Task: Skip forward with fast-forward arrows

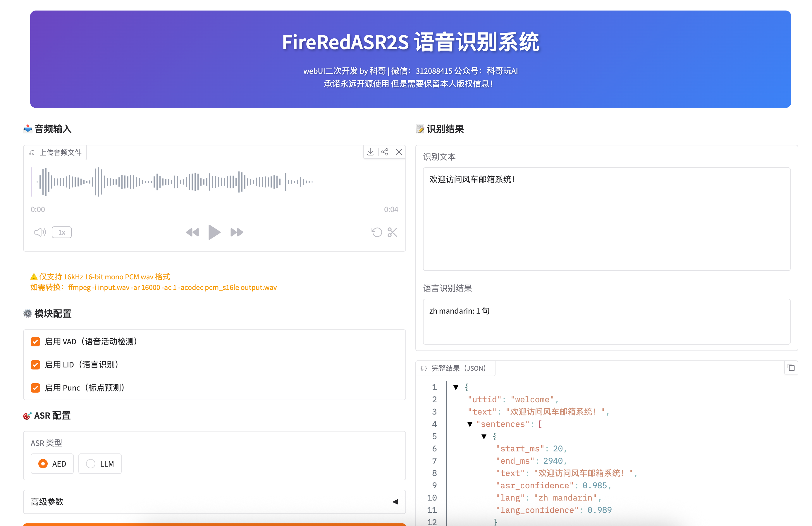Action: 236,232
